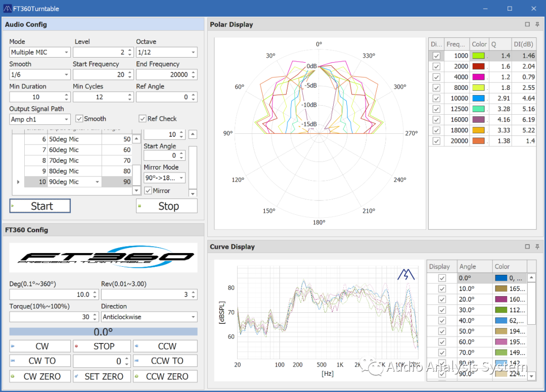
Task: Maximize the Polar Display panel
Action: click(527, 24)
